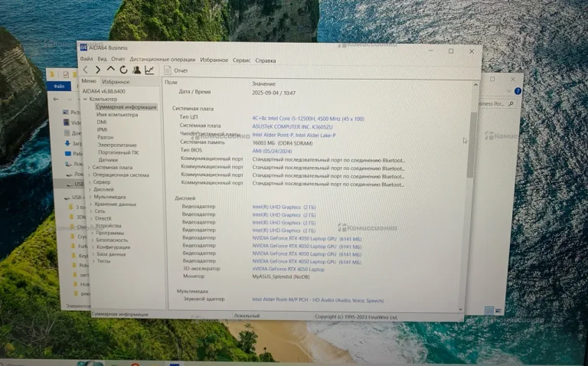
Task: Open the Intel Core i5-12500H link
Action: tap(309, 119)
